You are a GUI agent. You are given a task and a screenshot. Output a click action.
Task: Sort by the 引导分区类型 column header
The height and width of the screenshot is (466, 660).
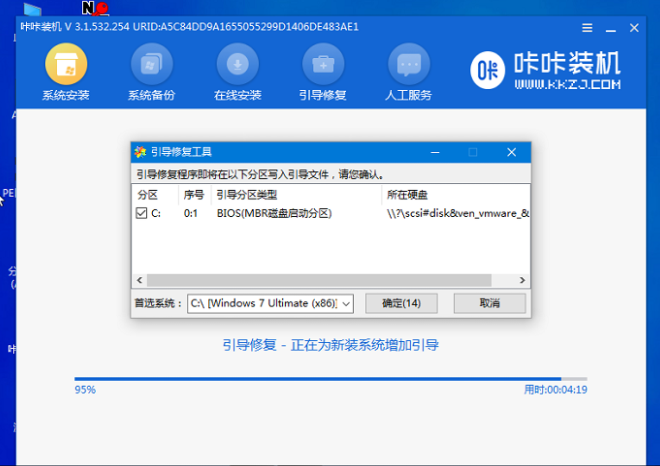point(246,194)
